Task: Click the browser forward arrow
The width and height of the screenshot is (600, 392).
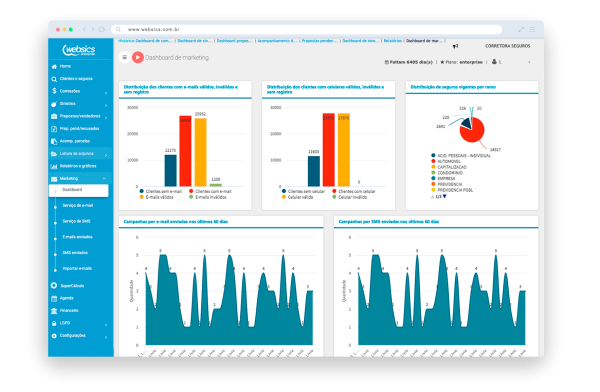Action: click(x=92, y=29)
